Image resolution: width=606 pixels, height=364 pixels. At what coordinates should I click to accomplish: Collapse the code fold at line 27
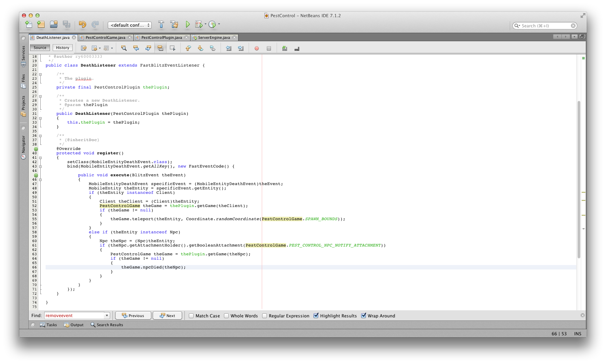pyautogui.click(x=40, y=96)
